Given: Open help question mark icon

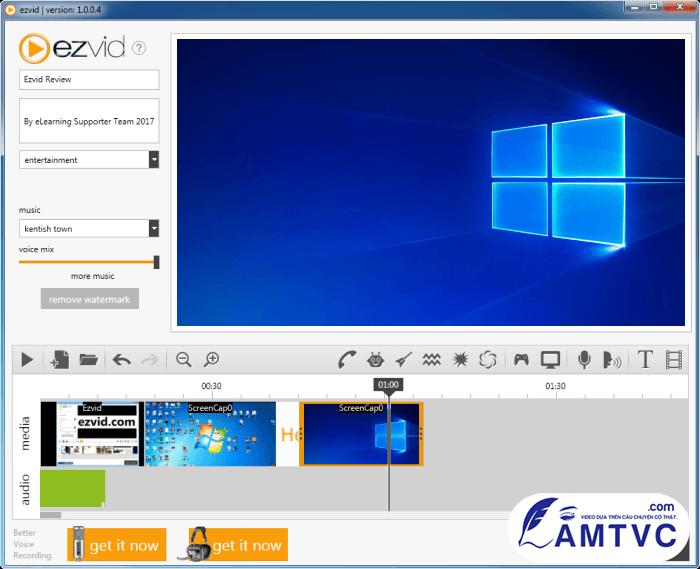Looking at the screenshot, I should (139, 48).
